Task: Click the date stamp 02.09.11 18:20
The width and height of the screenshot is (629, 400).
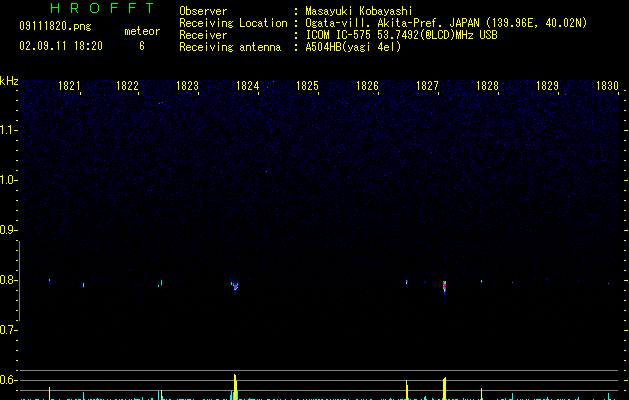Action: coord(61,46)
